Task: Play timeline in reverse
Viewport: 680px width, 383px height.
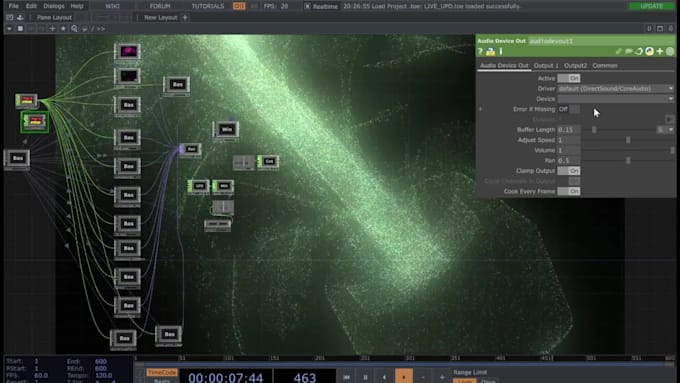Action: [x=384, y=377]
